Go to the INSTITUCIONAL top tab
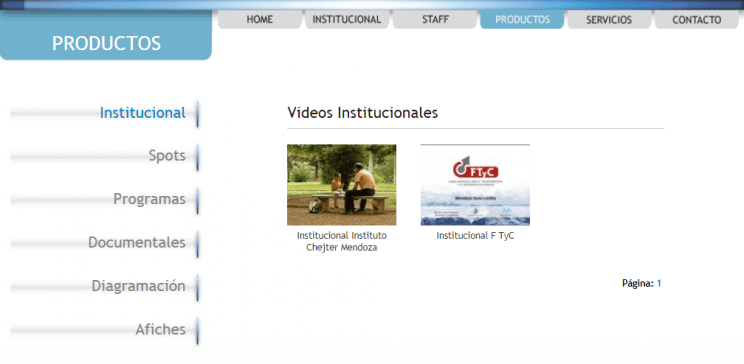744x364 pixels. [x=347, y=19]
